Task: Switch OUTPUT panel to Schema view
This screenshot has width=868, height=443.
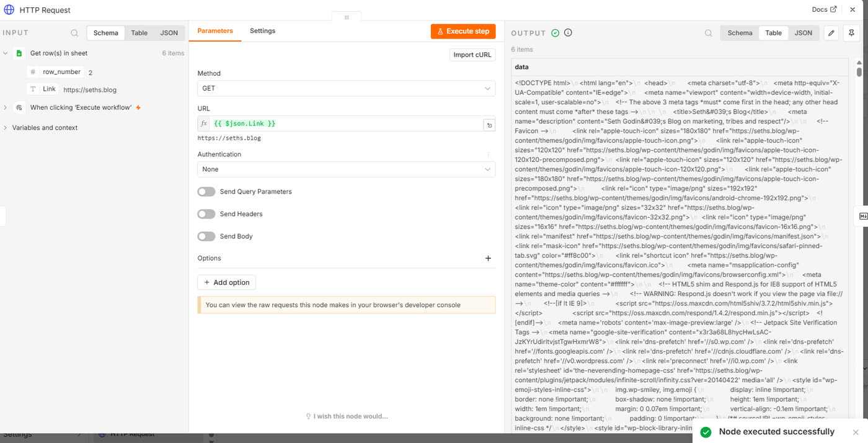Action: tap(740, 33)
